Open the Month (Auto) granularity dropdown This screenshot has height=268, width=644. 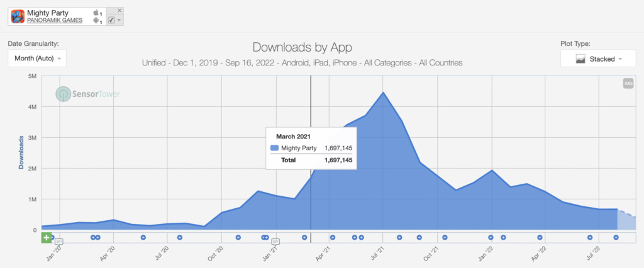pos(37,59)
